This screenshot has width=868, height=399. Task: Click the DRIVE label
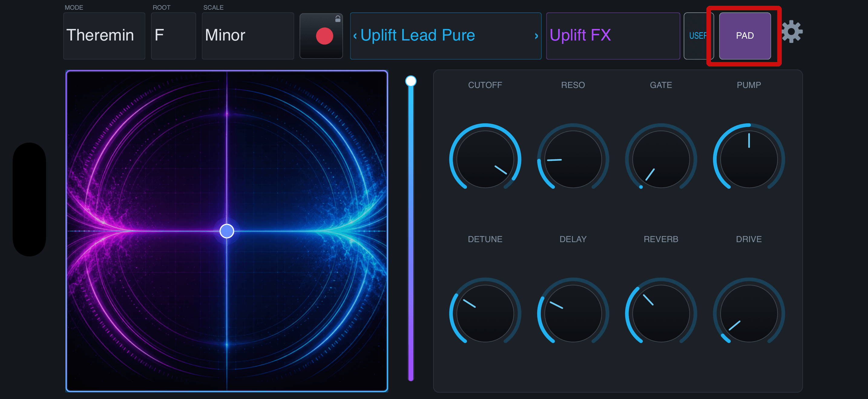point(749,239)
